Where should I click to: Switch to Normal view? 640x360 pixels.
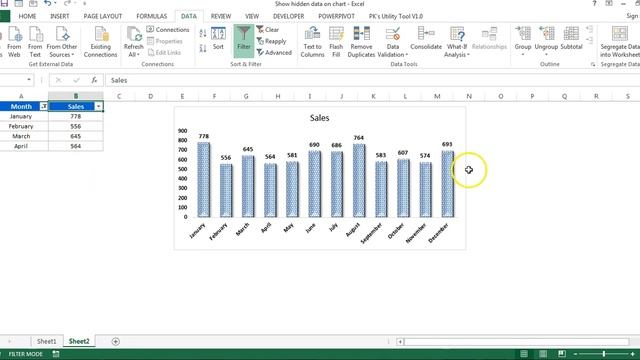524,354
